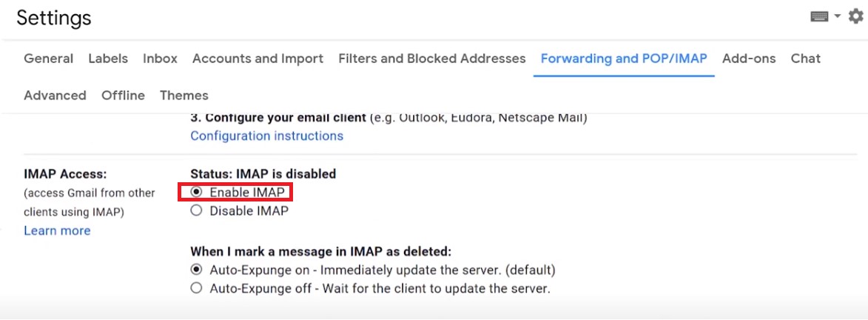Open the Offline settings tab
This screenshot has height=320, width=868.
[123, 96]
